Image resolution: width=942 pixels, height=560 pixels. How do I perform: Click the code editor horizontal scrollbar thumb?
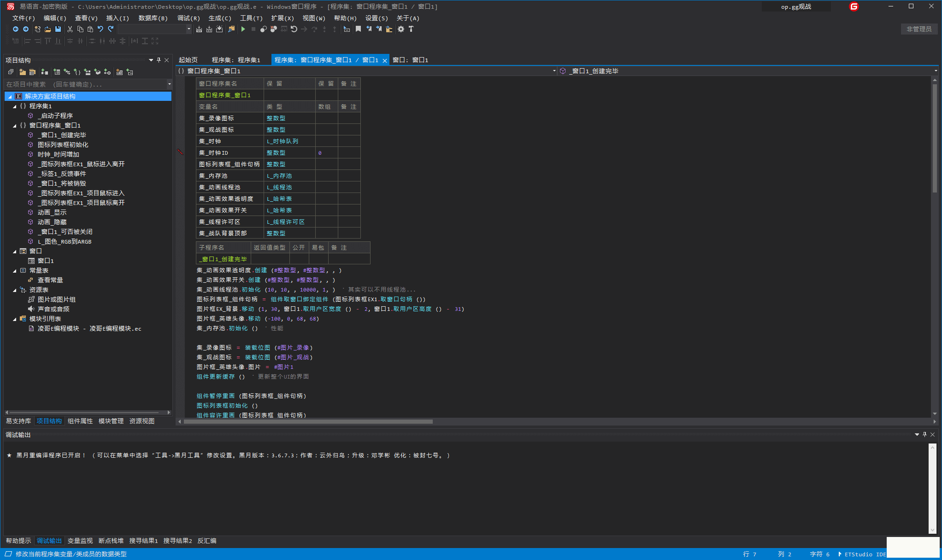pos(308,421)
